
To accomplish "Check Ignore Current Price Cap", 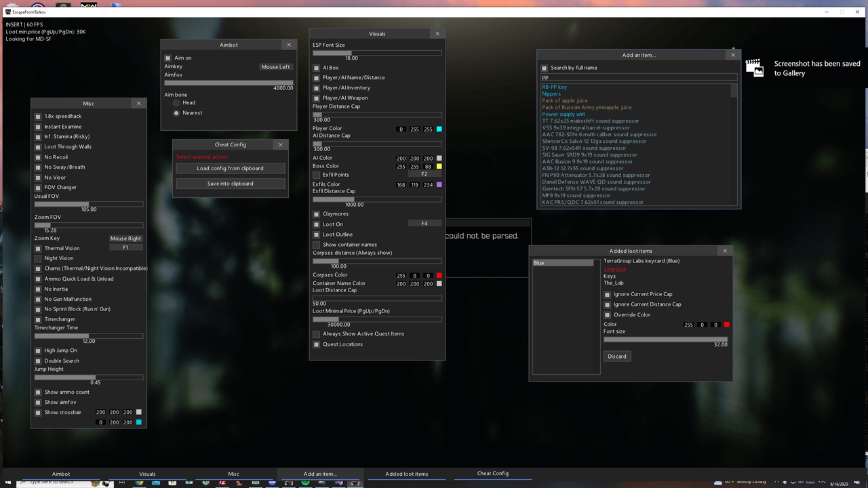I will tap(607, 294).
